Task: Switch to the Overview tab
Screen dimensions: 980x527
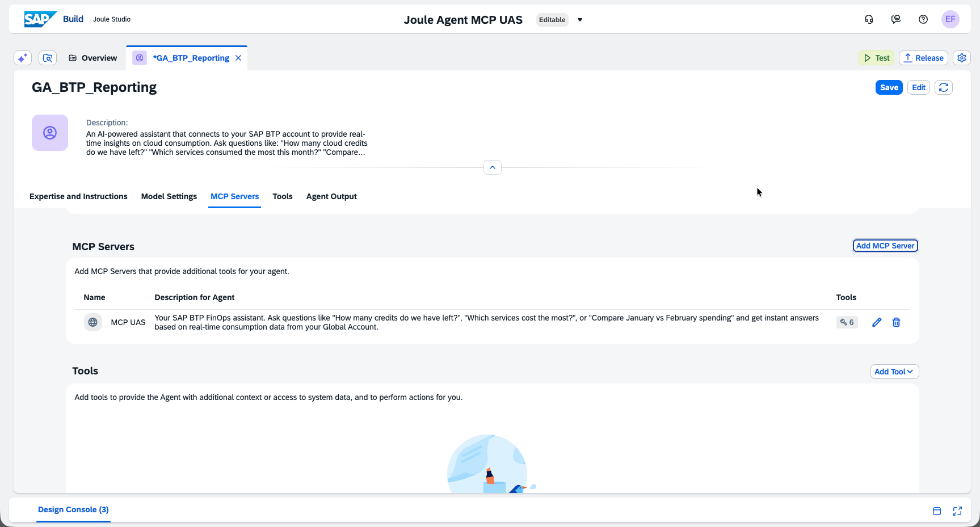Action: (93, 58)
